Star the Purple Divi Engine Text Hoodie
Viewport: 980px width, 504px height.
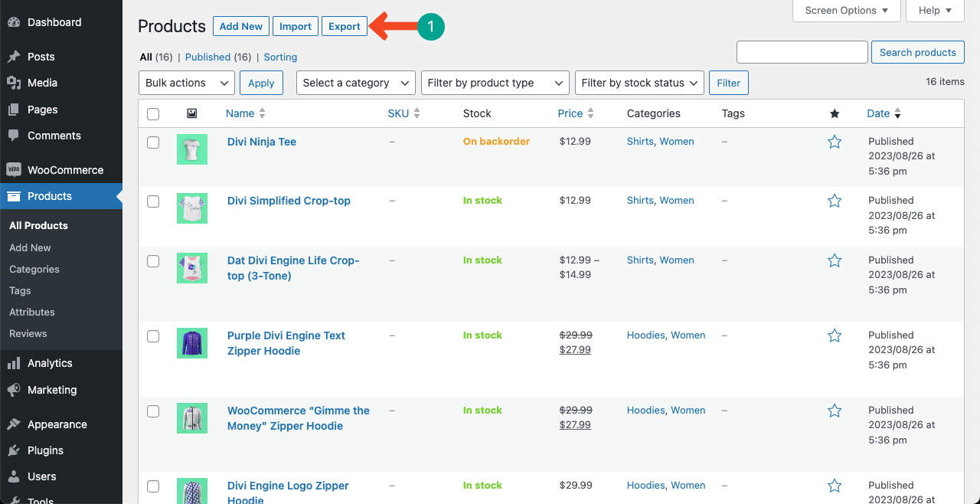click(835, 335)
